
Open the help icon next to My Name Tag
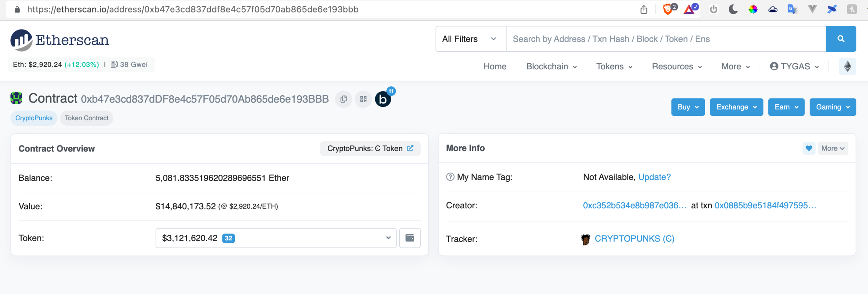[x=450, y=177]
